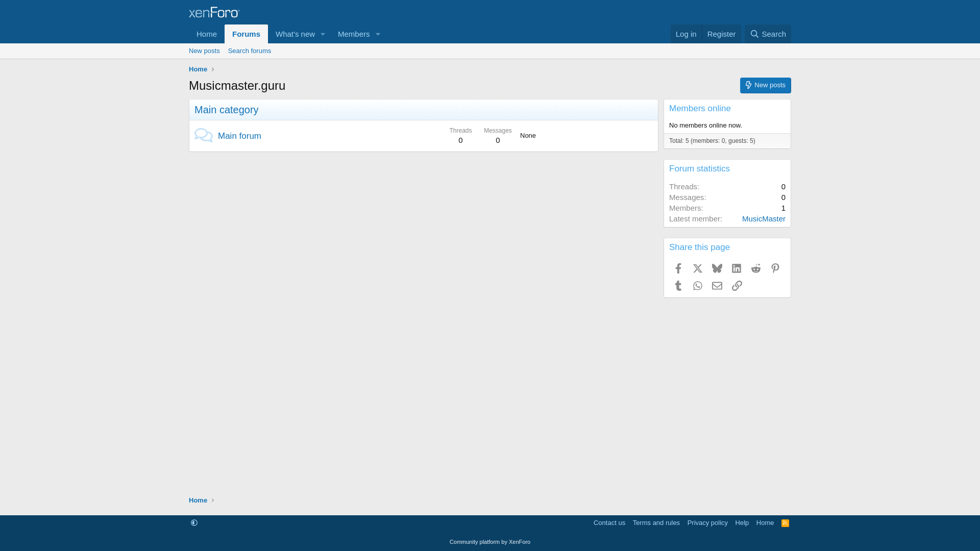Share page by email icon

click(717, 286)
